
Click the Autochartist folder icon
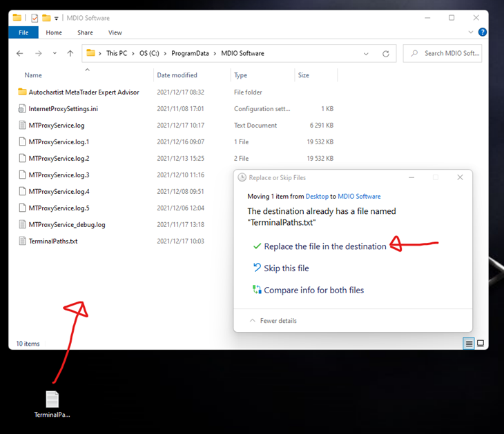tap(22, 92)
